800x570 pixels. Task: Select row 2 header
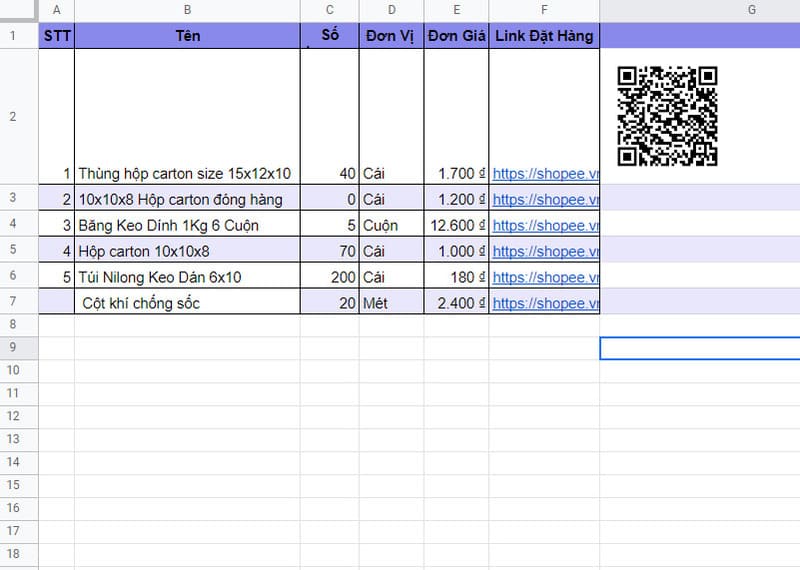click(x=19, y=117)
